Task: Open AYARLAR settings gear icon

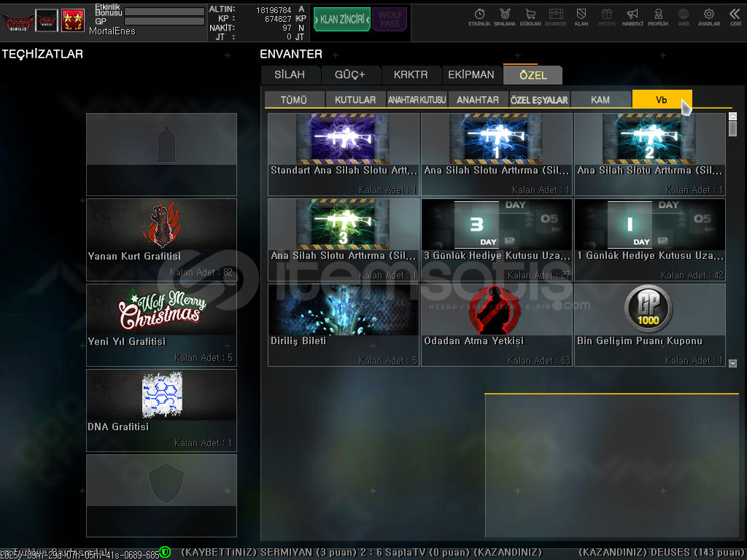Action: [x=709, y=17]
